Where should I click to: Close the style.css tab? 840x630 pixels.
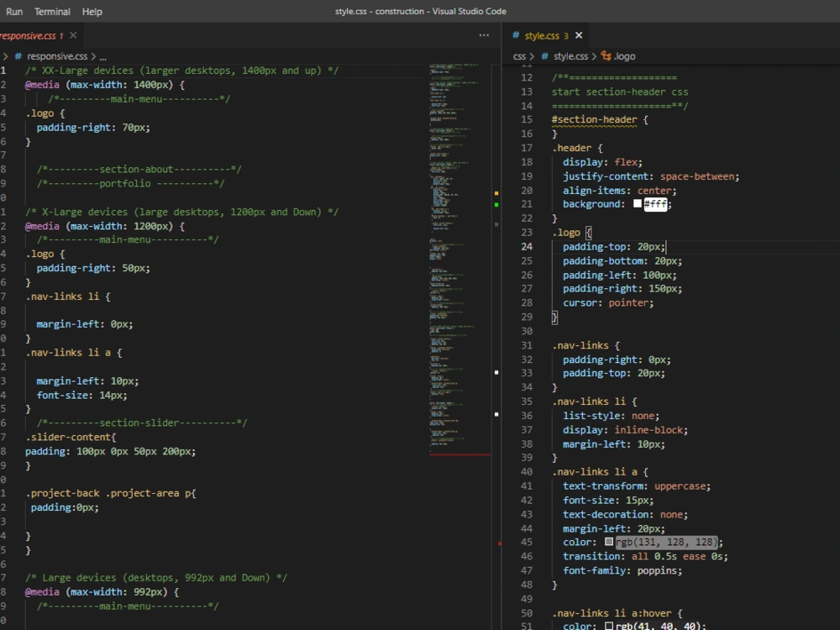tap(579, 35)
